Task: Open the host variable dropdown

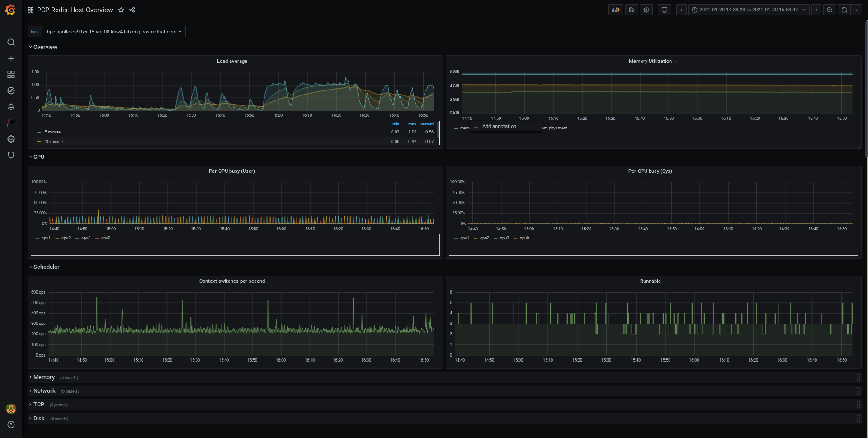Action: click(x=114, y=32)
